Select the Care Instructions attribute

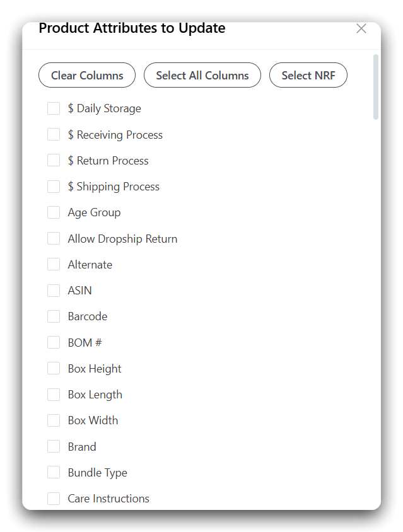click(x=54, y=498)
